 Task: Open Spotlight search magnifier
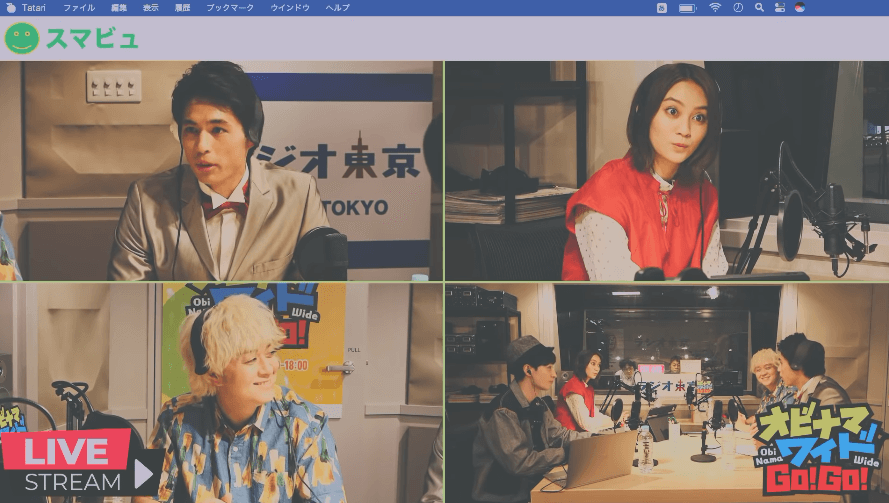click(x=759, y=7)
